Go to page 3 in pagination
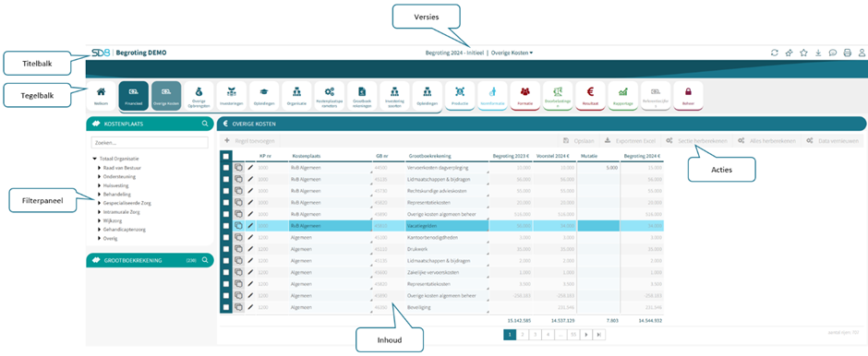The width and height of the screenshot is (868, 356). pyautogui.click(x=535, y=335)
